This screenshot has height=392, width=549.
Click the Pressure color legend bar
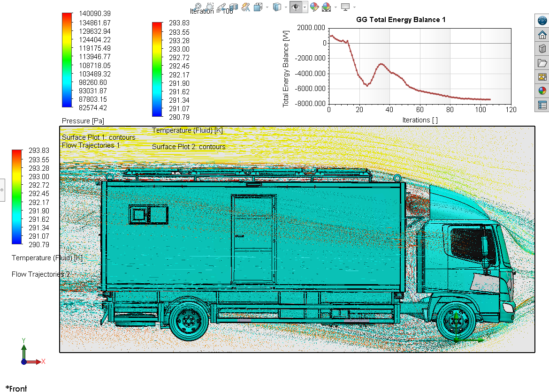tap(67, 60)
